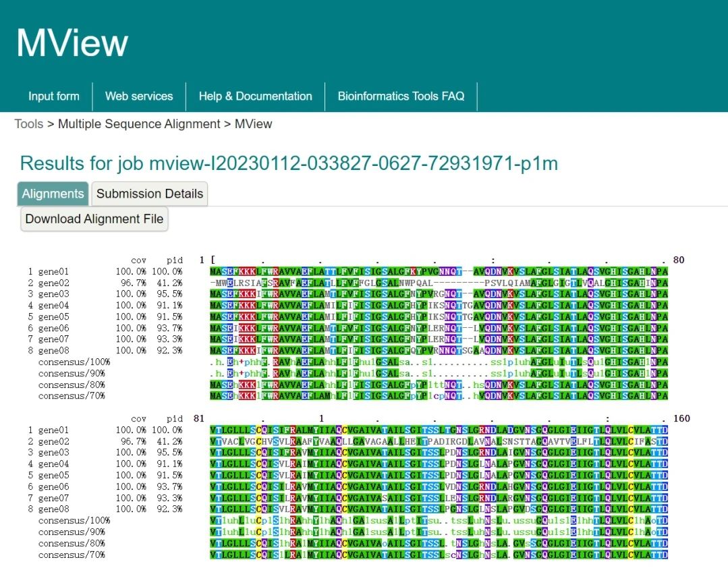This screenshot has height=568, width=728.
Task: Click 92.3% pid value of gene08, first block
Action: [x=169, y=350]
